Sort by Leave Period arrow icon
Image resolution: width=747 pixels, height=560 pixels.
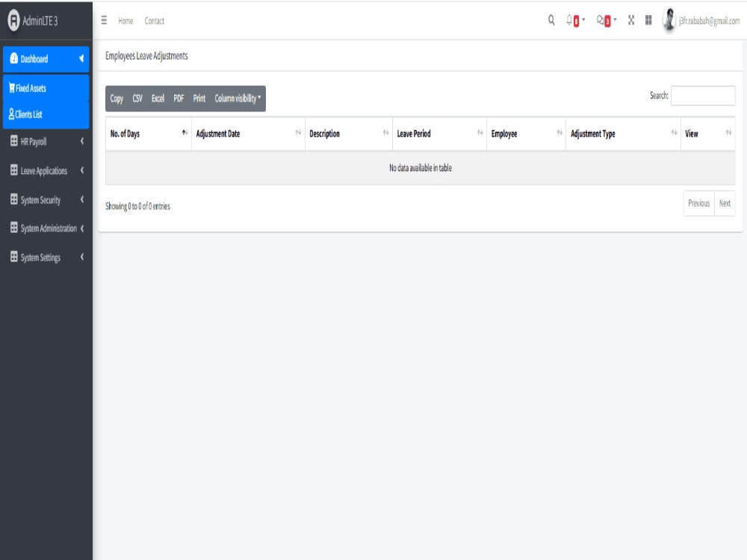[480, 132]
